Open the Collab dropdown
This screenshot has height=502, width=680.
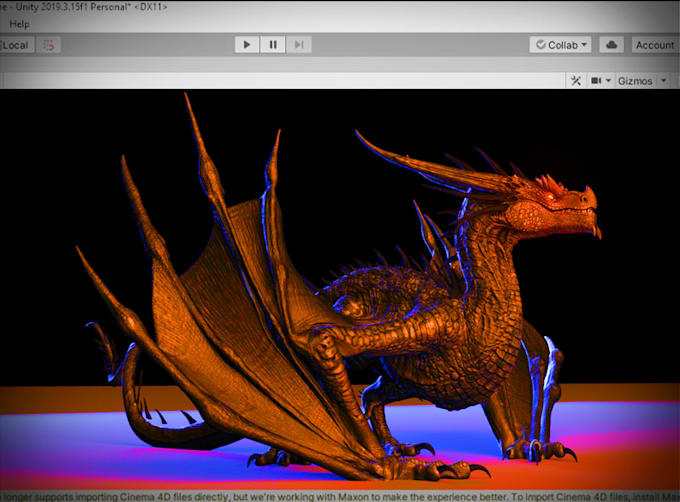pos(560,45)
